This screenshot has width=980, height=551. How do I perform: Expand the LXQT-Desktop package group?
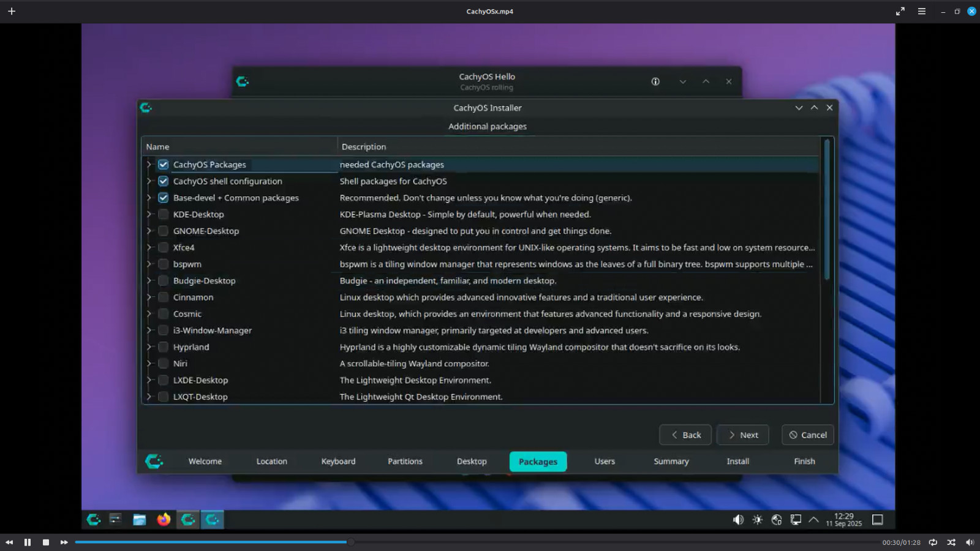coord(149,397)
